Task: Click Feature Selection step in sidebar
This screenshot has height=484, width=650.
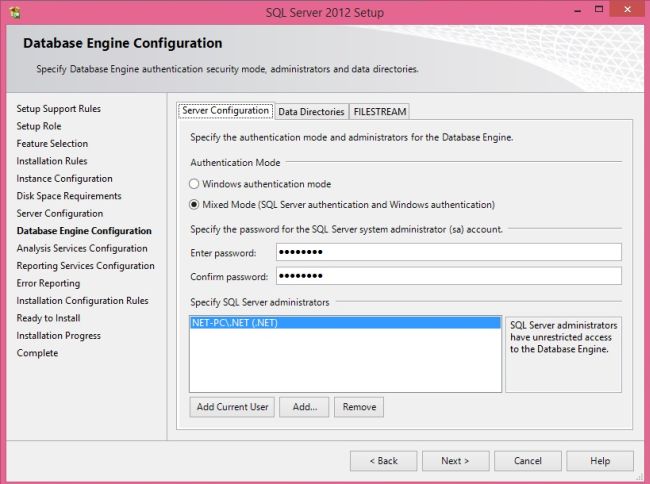Action: click(52, 144)
